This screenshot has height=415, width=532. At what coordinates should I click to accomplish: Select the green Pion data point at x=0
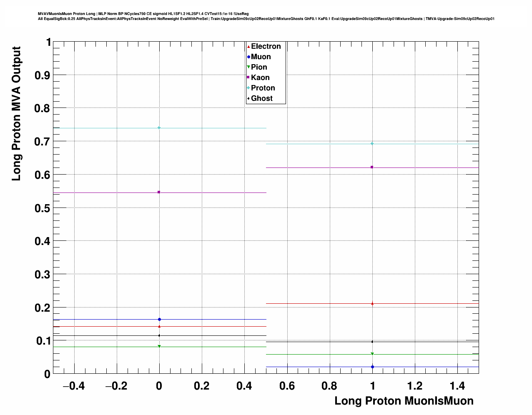click(159, 346)
